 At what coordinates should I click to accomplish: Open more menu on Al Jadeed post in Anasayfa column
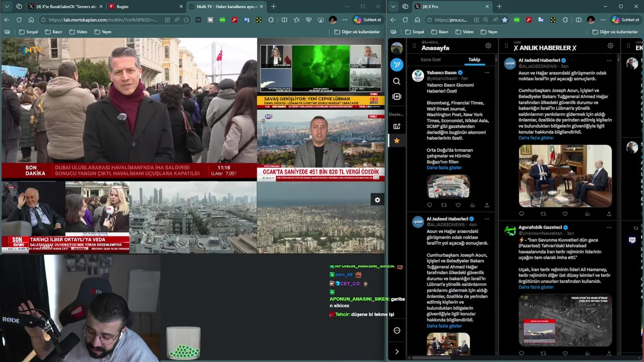(x=487, y=219)
